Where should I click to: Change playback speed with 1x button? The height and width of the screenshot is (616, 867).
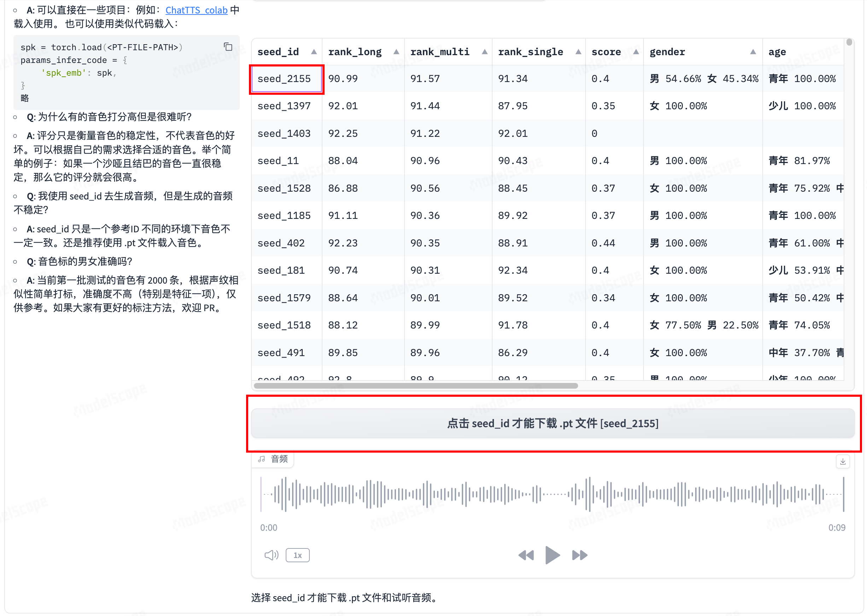[297, 555]
